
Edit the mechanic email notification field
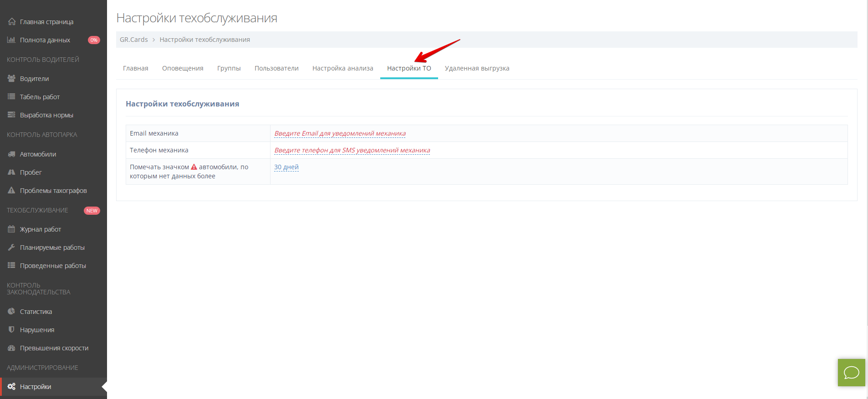[340, 133]
